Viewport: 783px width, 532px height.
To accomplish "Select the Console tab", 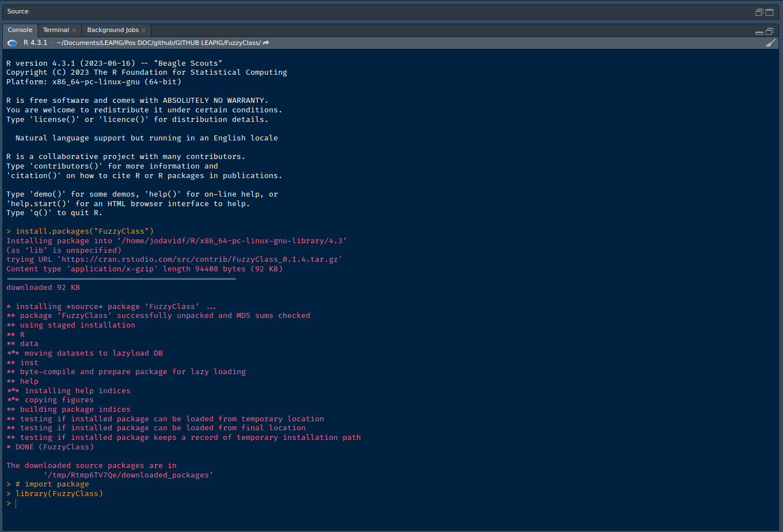I will (20, 30).
